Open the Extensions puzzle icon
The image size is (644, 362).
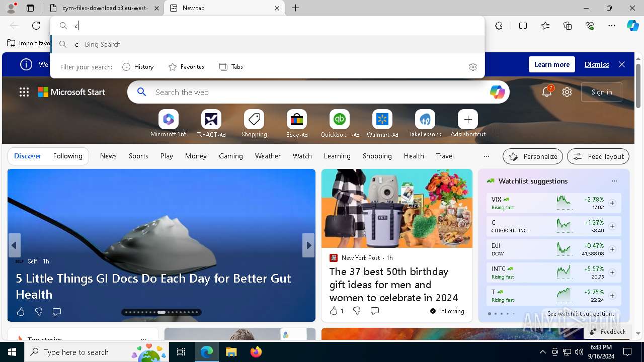499,26
